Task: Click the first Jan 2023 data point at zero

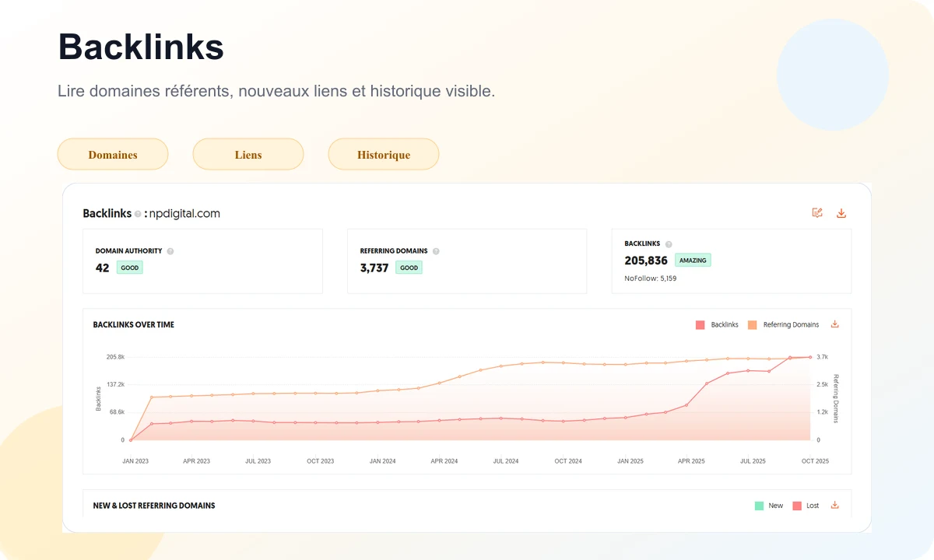Action: pyautogui.click(x=130, y=440)
